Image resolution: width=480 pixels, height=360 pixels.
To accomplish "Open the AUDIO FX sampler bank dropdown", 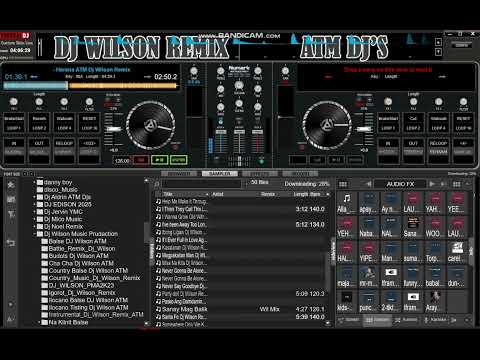I will [400, 184].
